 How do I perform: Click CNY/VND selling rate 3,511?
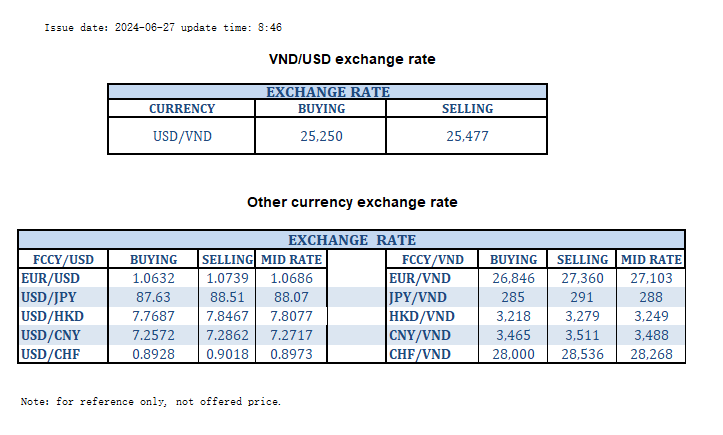[582, 334]
